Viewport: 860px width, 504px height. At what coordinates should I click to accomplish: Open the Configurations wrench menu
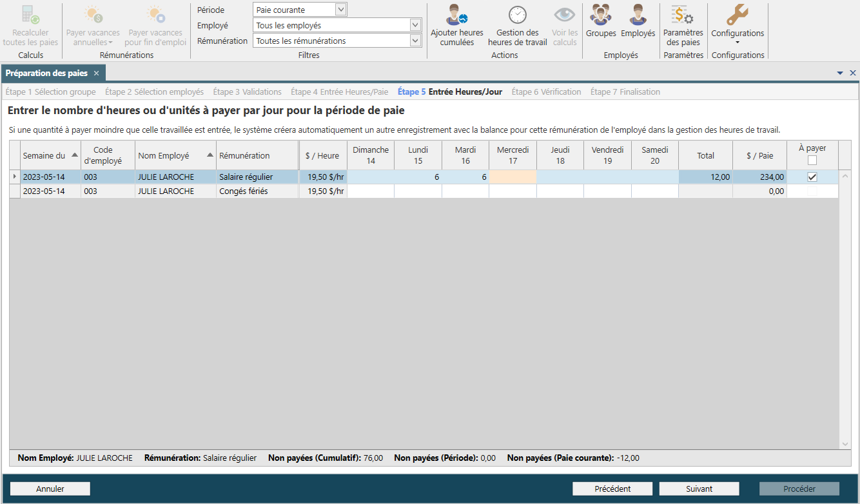[x=738, y=26]
